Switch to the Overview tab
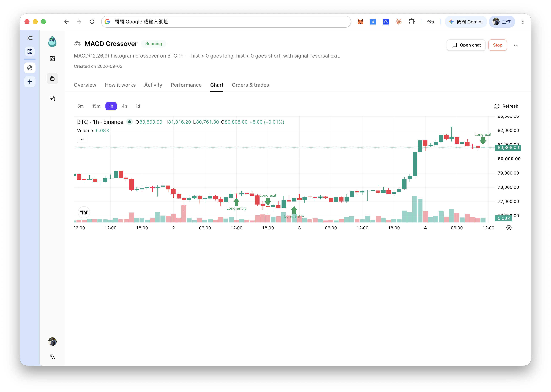The image size is (551, 392). pos(85,85)
